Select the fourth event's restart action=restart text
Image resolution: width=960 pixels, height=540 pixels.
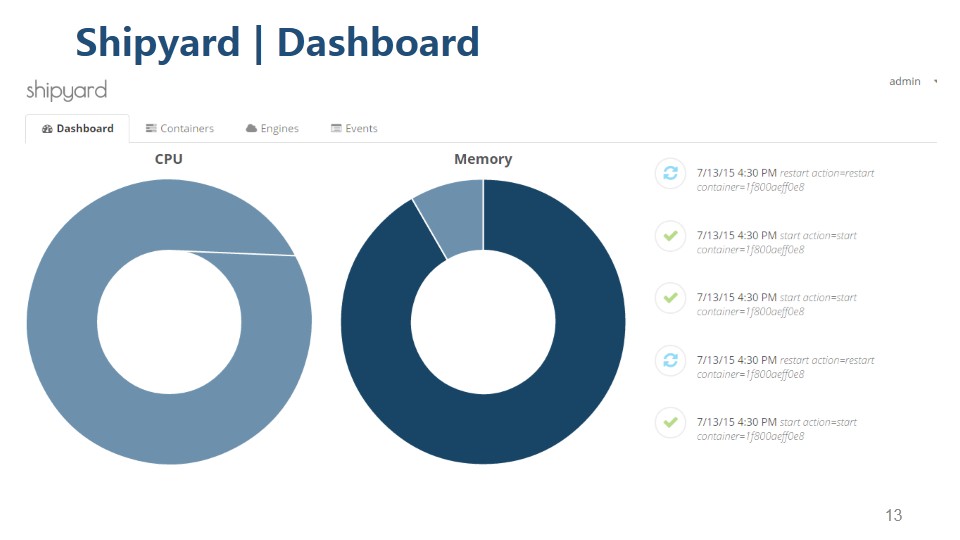[827, 360]
